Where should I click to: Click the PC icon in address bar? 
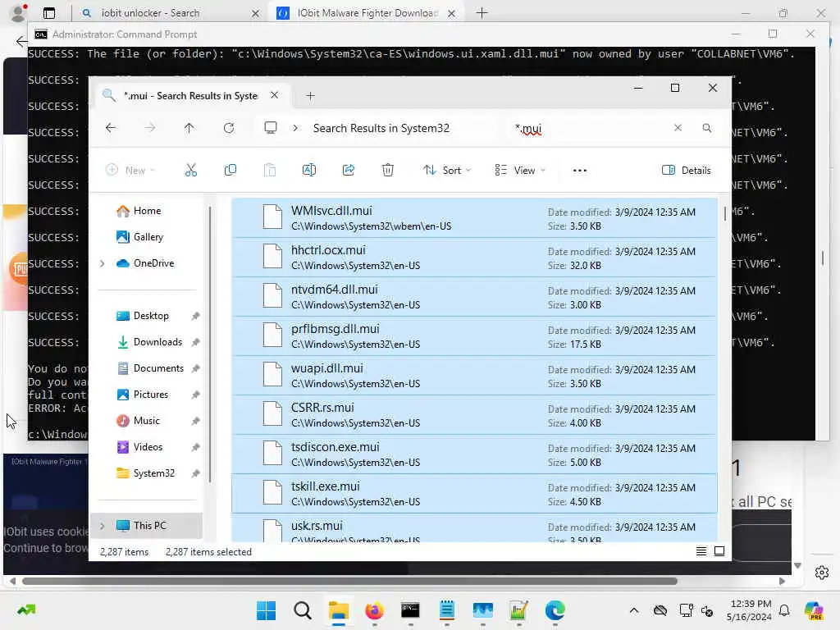click(271, 128)
